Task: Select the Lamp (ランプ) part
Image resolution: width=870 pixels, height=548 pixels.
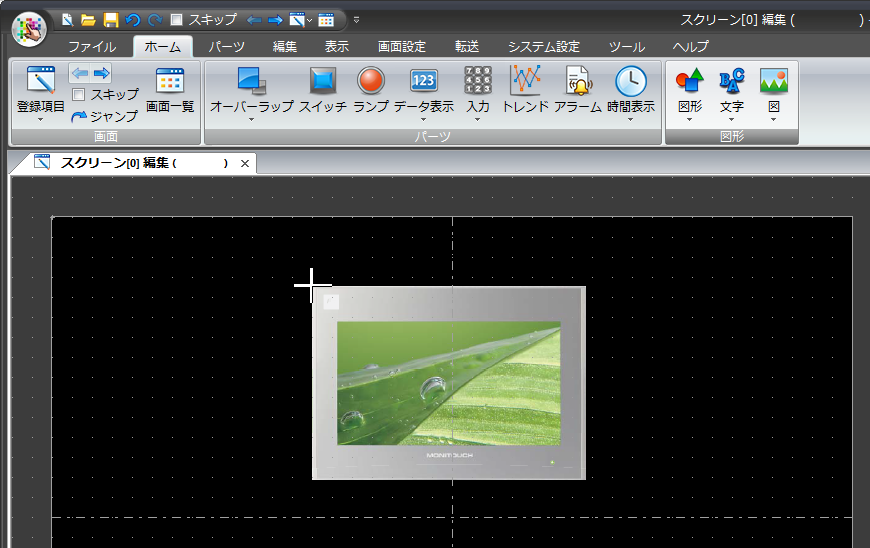Action: (x=371, y=82)
